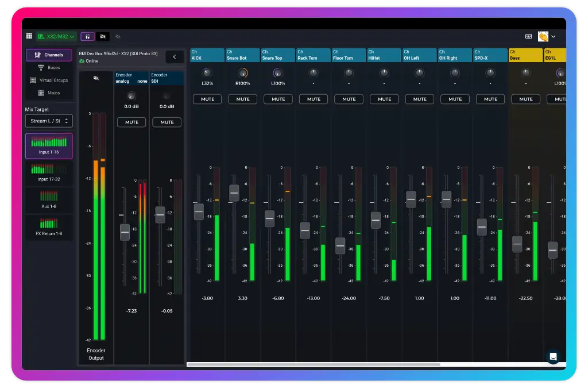
Task: Open the on-screen keyboard icon at top right
Action: (x=528, y=36)
